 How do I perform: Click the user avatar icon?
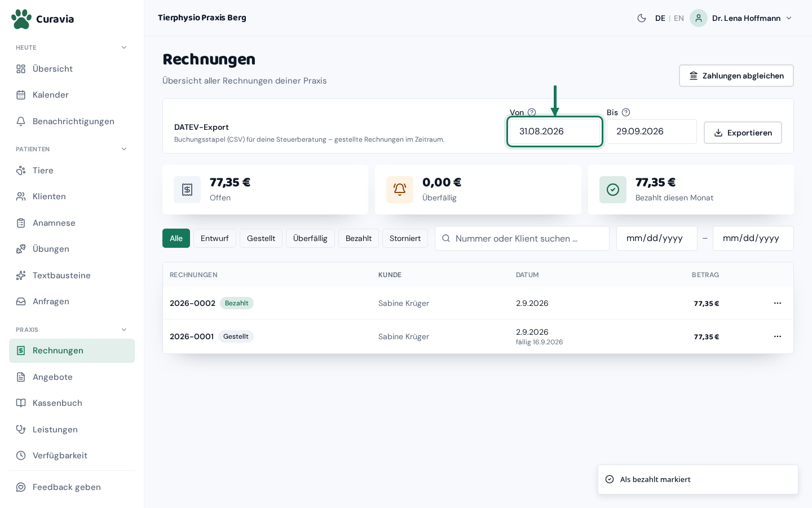click(x=699, y=18)
